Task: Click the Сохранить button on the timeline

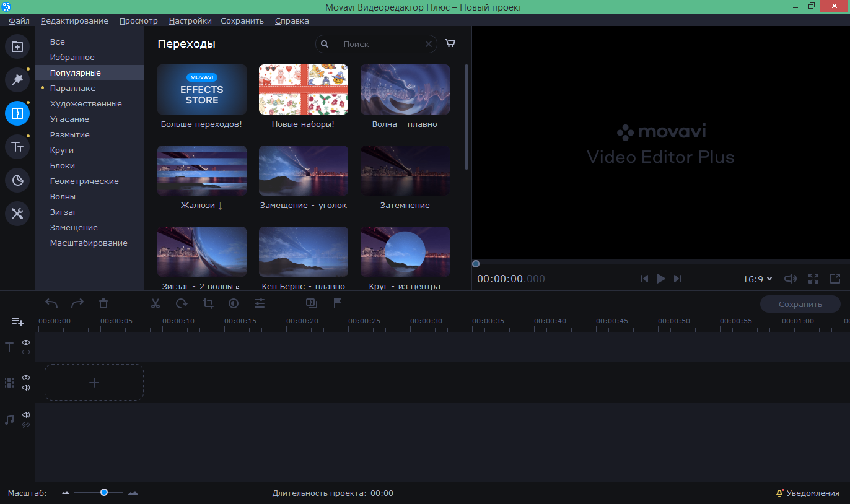Action: coord(800,303)
